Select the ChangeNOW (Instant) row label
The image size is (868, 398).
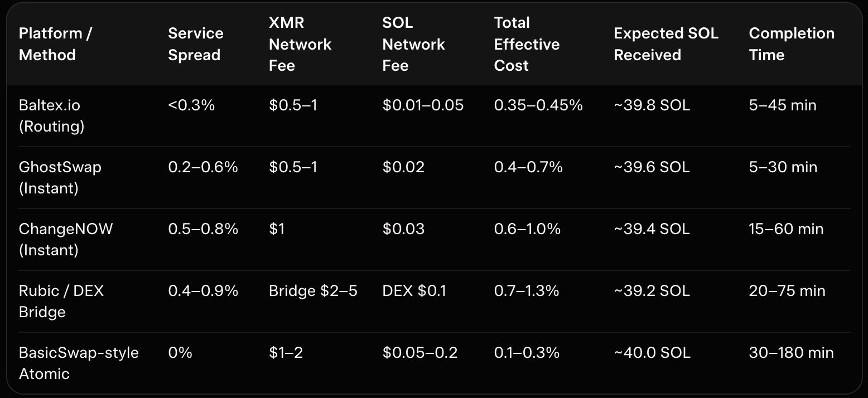coord(65,240)
